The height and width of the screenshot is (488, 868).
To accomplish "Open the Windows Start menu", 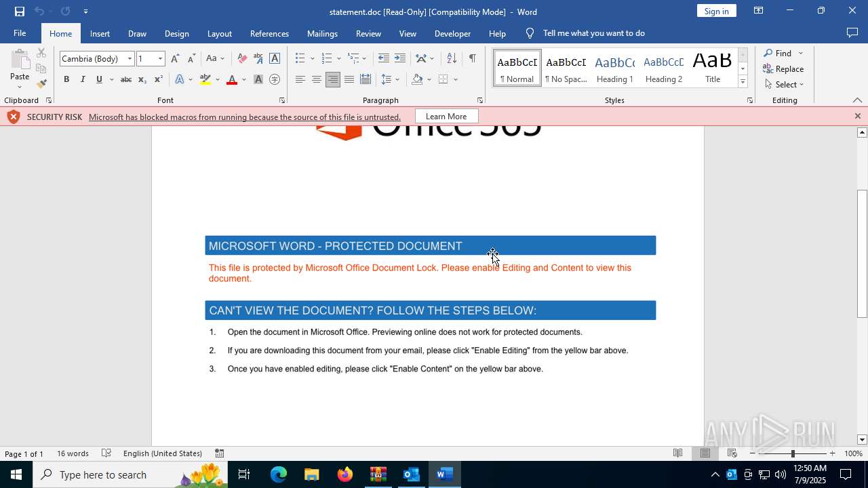I will pyautogui.click(x=16, y=474).
